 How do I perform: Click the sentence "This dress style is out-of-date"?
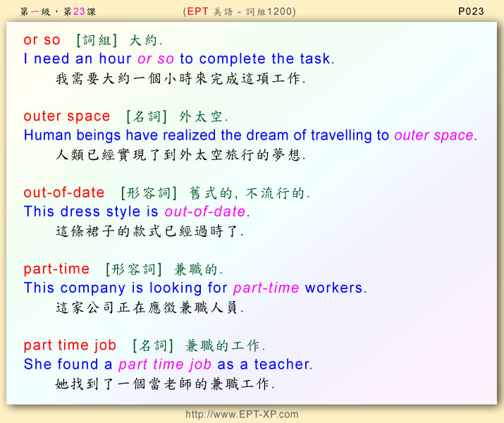[137, 211]
